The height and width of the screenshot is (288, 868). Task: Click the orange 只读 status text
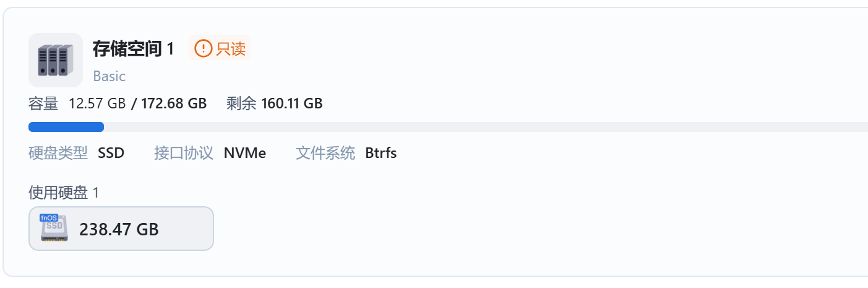(x=231, y=49)
